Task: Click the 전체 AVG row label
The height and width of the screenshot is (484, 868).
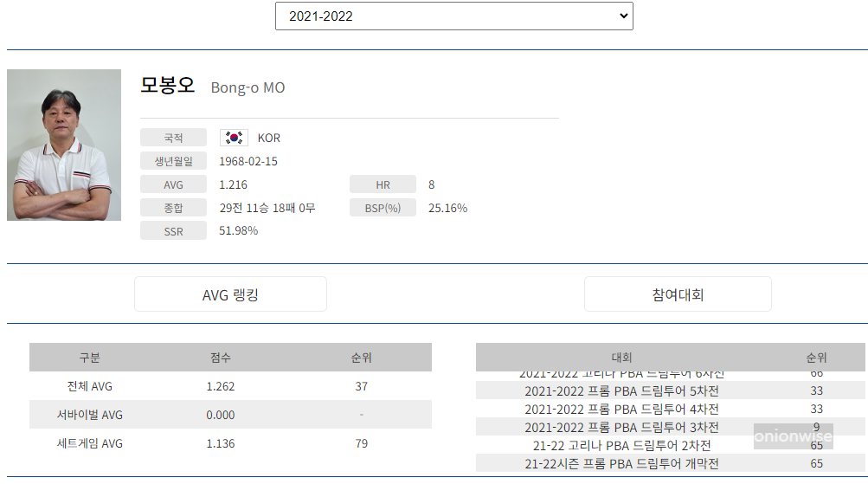Action: coord(90,386)
